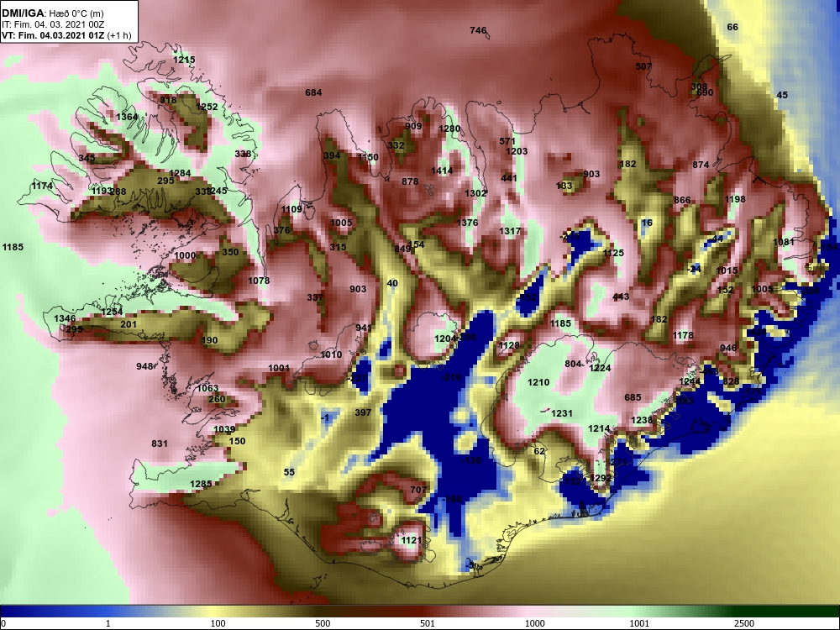Click the map value '1109'

point(292,209)
